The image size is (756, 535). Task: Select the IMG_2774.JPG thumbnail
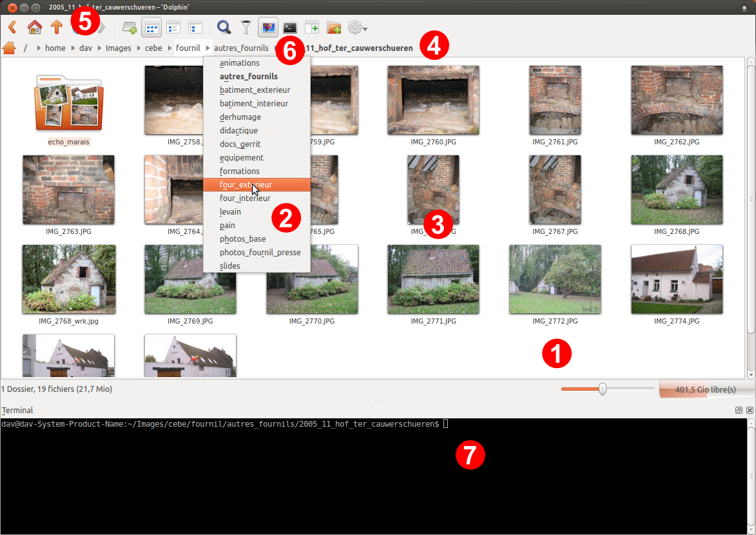click(x=677, y=279)
